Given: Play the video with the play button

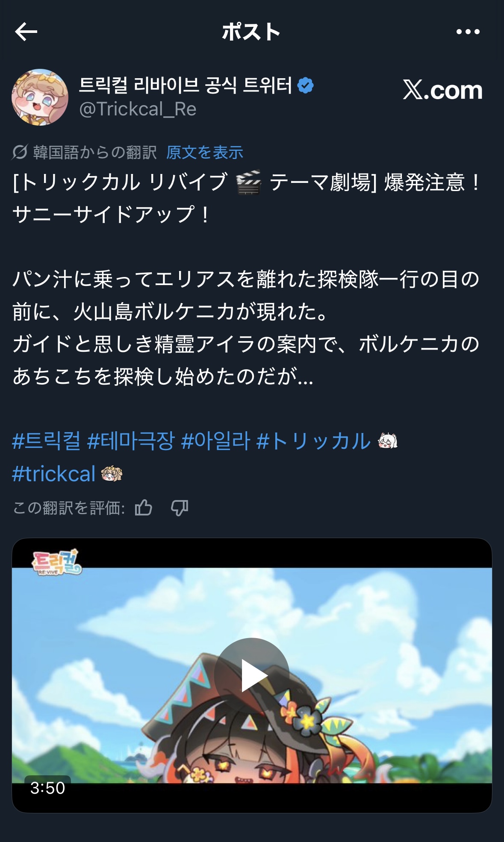Looking at the screenshot, I should point(252,675).
